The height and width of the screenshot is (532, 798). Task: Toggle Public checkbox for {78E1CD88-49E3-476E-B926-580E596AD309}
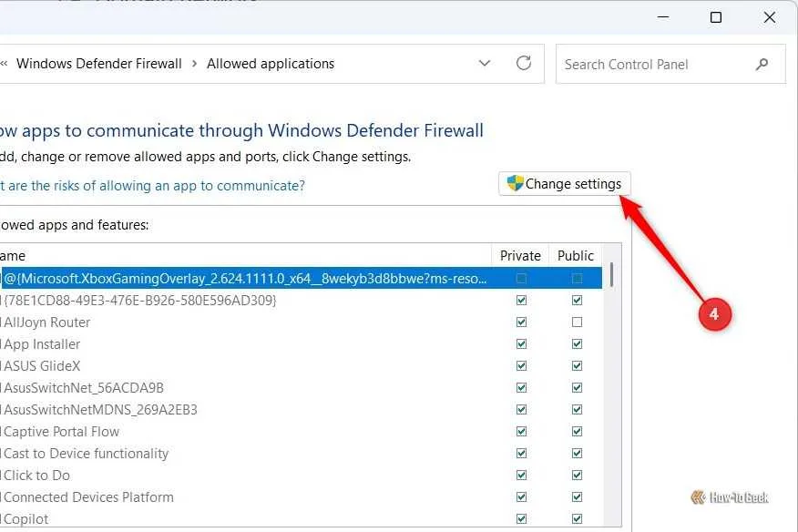[x=577, y=301]
